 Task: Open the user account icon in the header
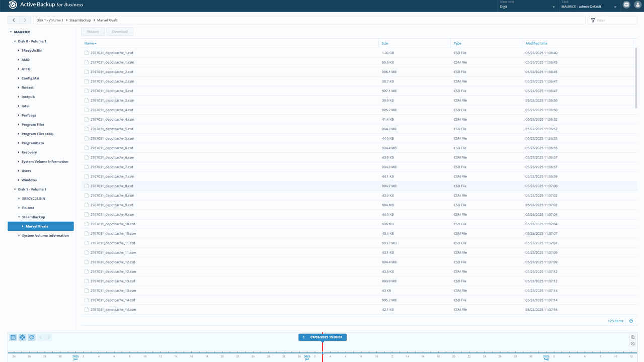(637, 5)
